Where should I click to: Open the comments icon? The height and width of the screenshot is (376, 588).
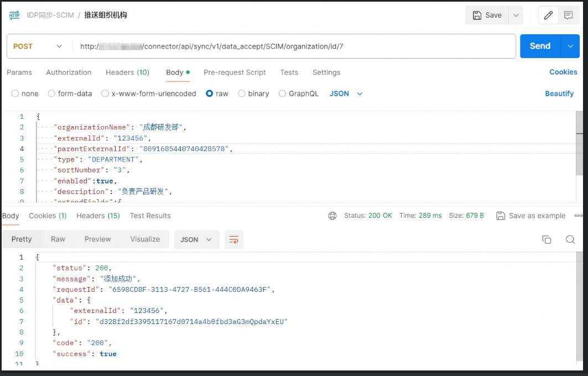[x=568, y=15]
